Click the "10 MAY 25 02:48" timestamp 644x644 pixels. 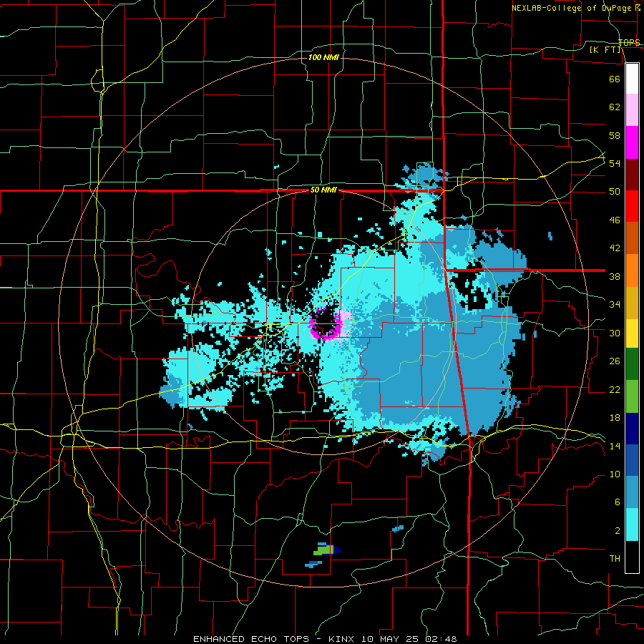click(409, 639)
